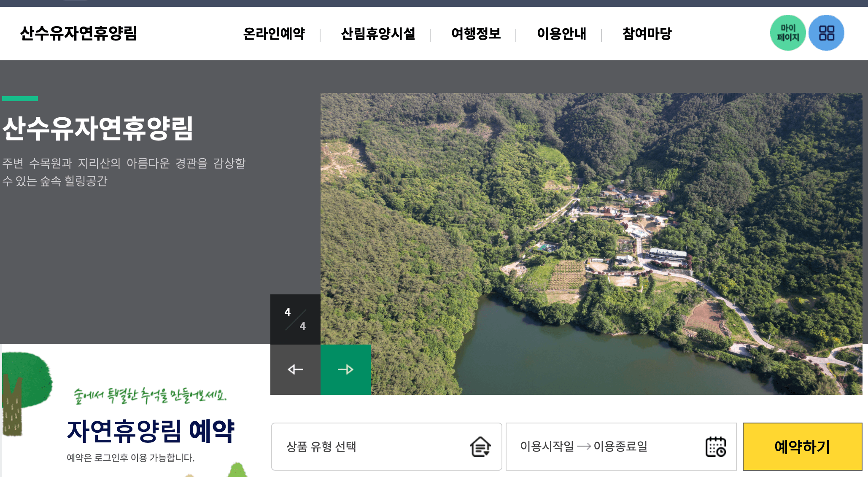868x477 pixels.
Task: Click the slide counter 4/4 indicator
Action: tap(295, 319)
